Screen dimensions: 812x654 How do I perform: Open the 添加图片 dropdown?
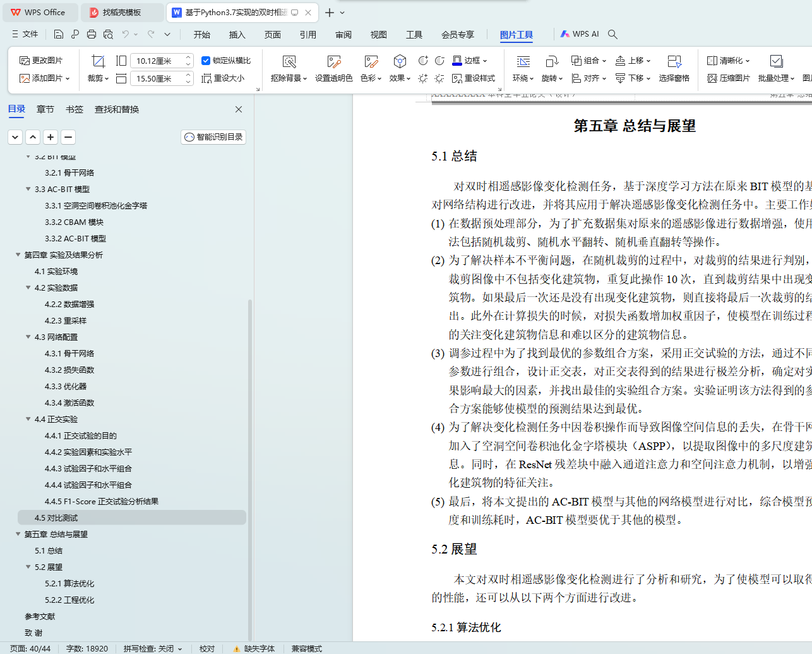pyautogui.click(x=44, y=78)
